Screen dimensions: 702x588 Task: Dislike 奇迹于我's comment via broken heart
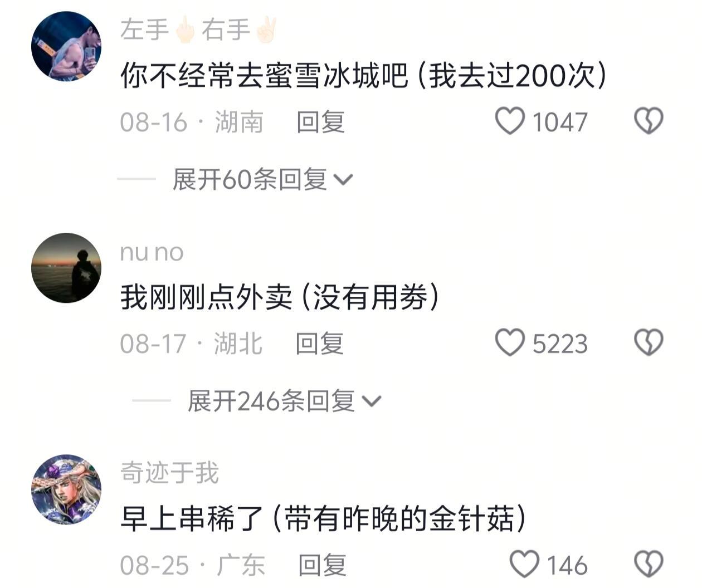[649, 564]
